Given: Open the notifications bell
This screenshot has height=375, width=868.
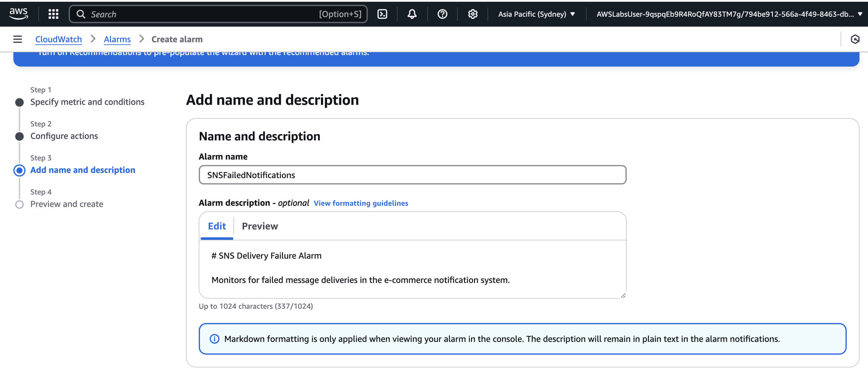Looking at the screenshot, I should click(x=412, y=14).
